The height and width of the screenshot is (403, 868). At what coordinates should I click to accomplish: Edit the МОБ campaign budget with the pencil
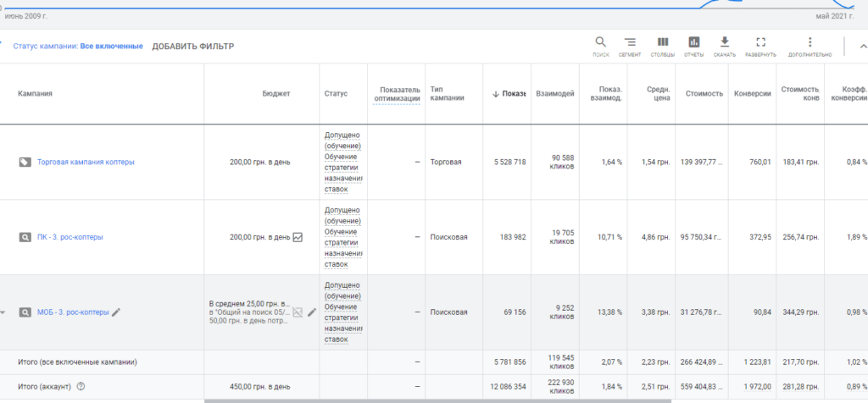[312, 312]
